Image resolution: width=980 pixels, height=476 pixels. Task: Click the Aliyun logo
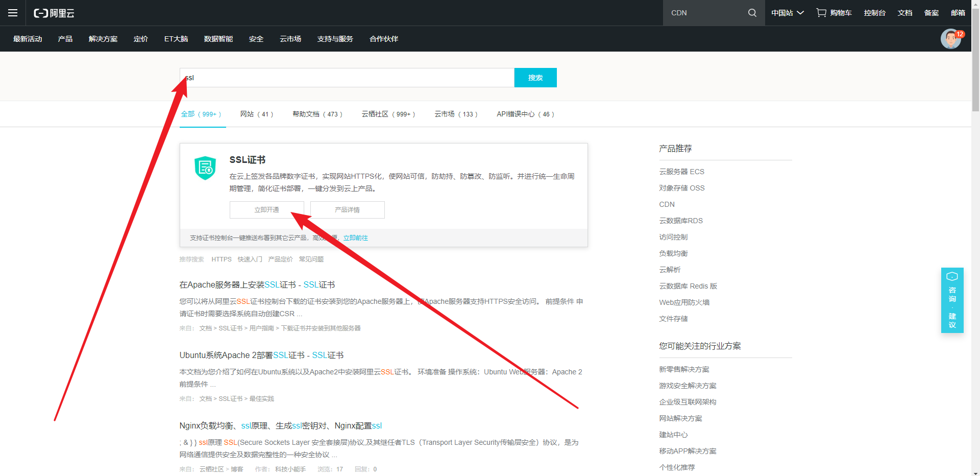tap(54, 13)
